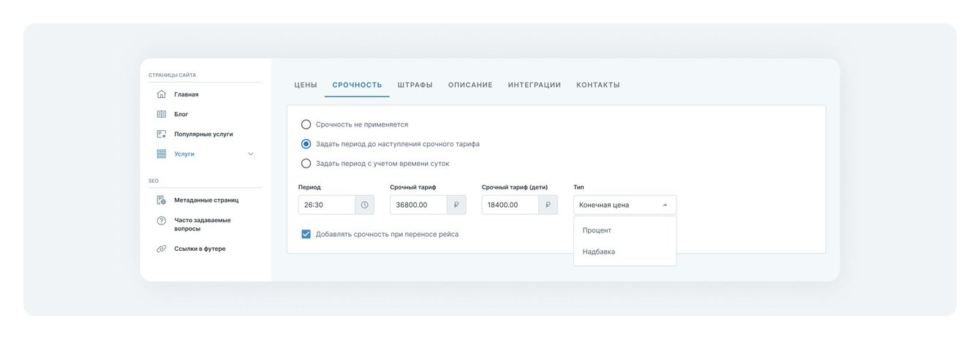The width and height of the screenshot is (980, 340).
Task: Select radio Срочность не применяется
Action: [x=306, y=124]
